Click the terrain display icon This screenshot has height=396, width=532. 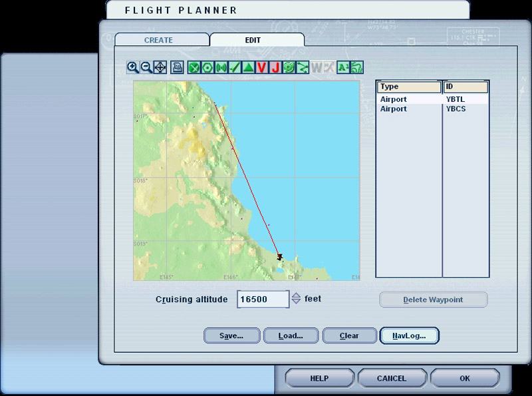[357, 67]
